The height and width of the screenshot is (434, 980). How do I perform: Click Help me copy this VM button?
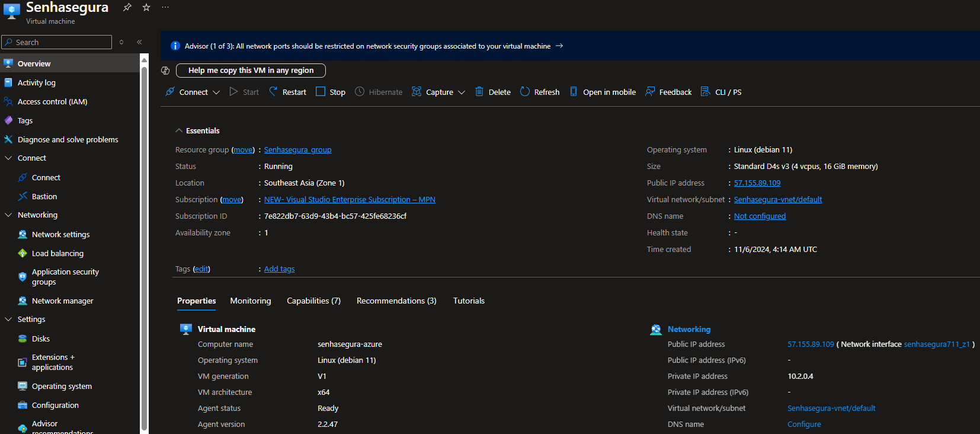point(251,71)
